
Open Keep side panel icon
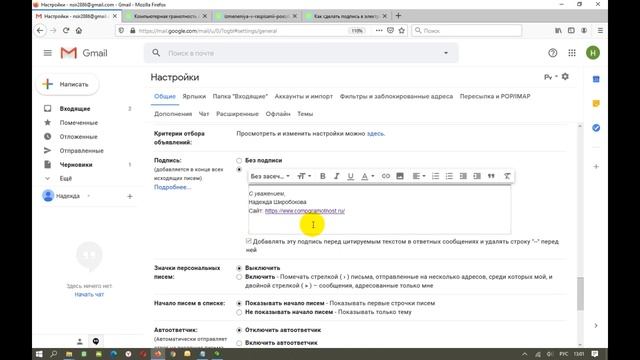[x=596, y=104]
